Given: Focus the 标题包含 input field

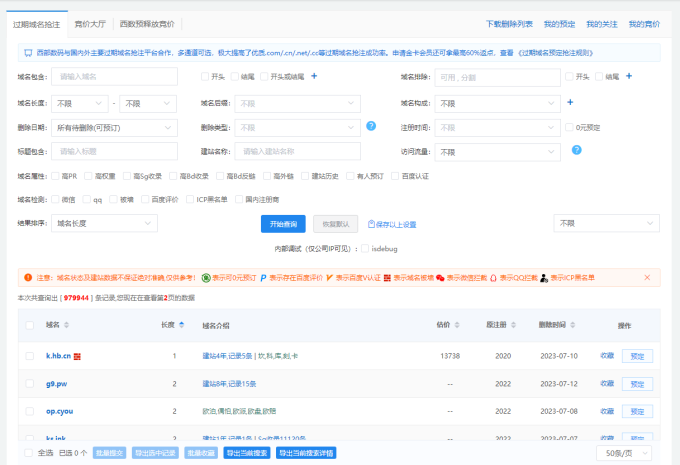Looking at the screenshot, I should click(114, 151).
